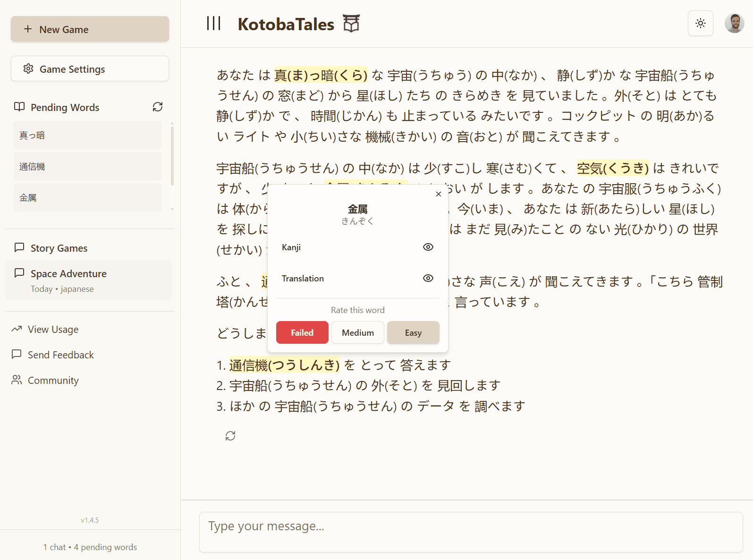Open View Usage page
Image resolution: width=753 pixels, height=560 pixels.
pyautogui.click(x=53, y=329)
